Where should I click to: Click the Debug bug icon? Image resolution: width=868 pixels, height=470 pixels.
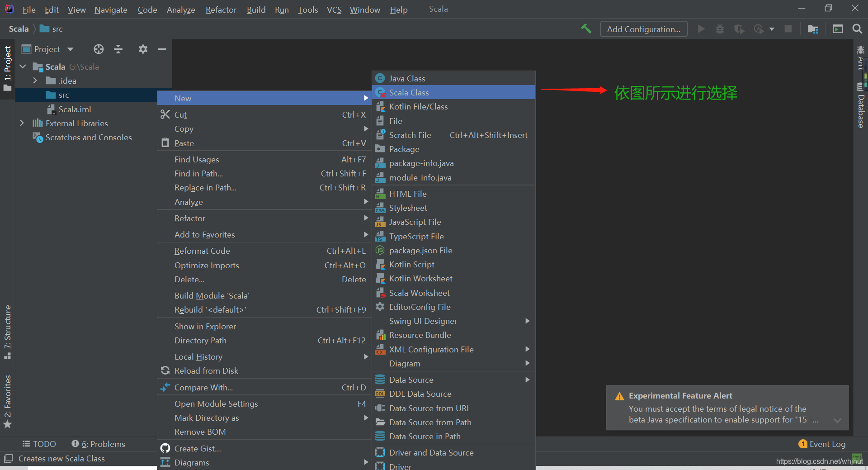point(720,29)
